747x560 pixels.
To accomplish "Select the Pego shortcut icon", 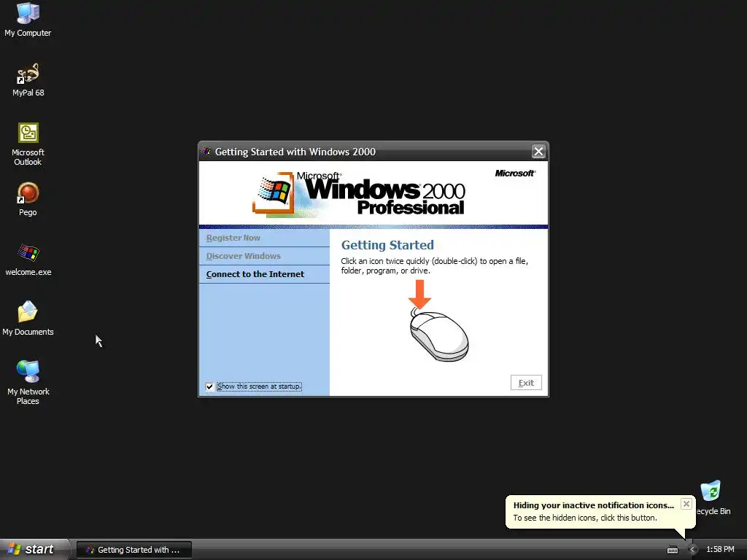I will tap(28, 199).
